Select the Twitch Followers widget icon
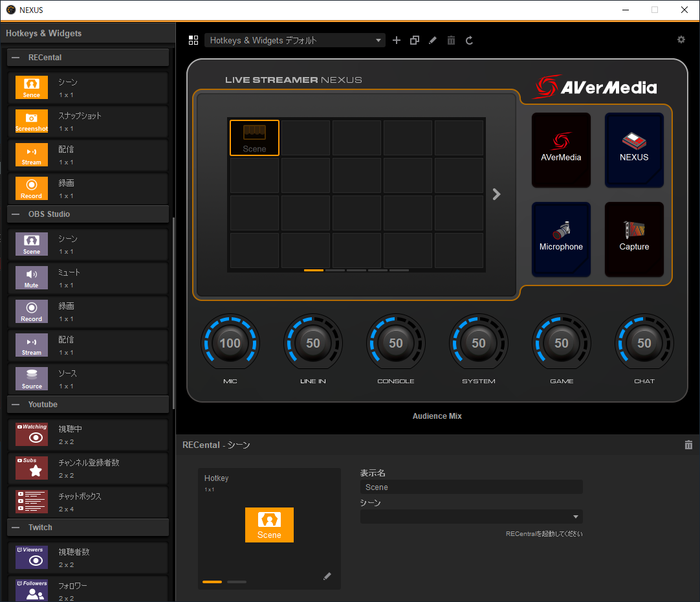700x602 pixels. (31, 590)
